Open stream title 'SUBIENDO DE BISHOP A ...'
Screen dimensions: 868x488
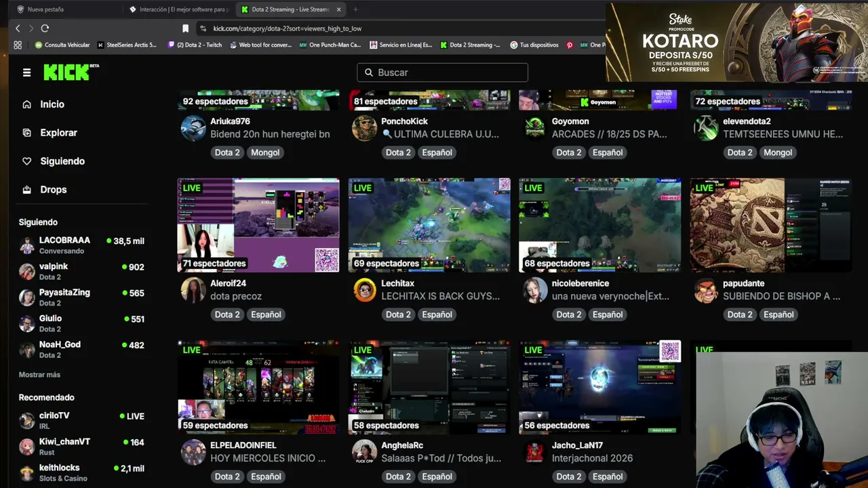click(781, 296)
